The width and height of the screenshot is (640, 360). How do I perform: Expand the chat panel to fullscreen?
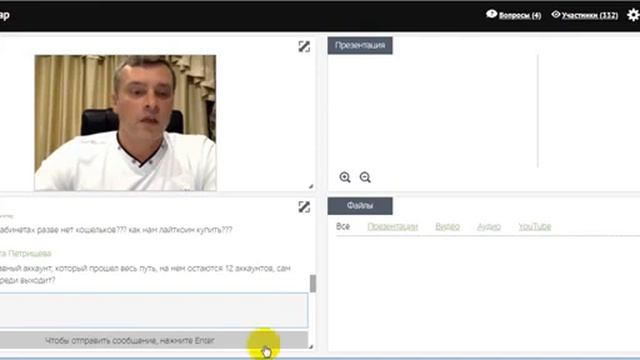tap(304, 207)
